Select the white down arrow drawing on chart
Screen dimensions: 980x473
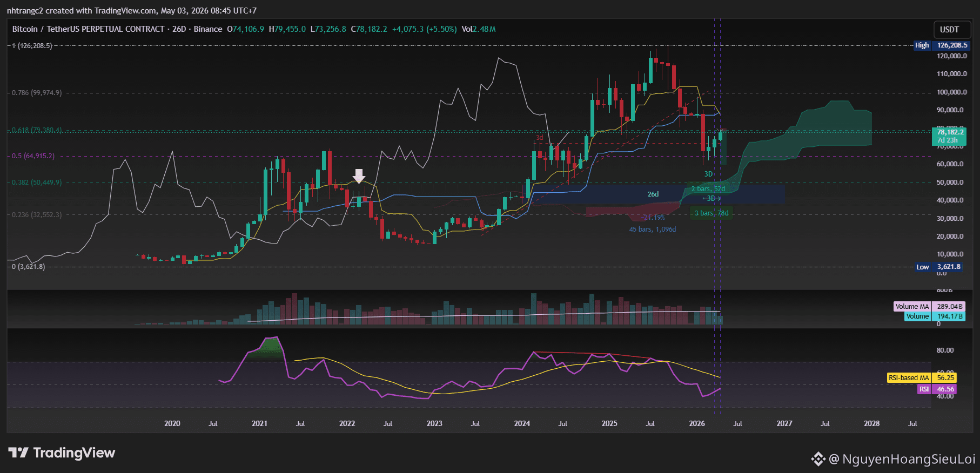coord(359,176)
